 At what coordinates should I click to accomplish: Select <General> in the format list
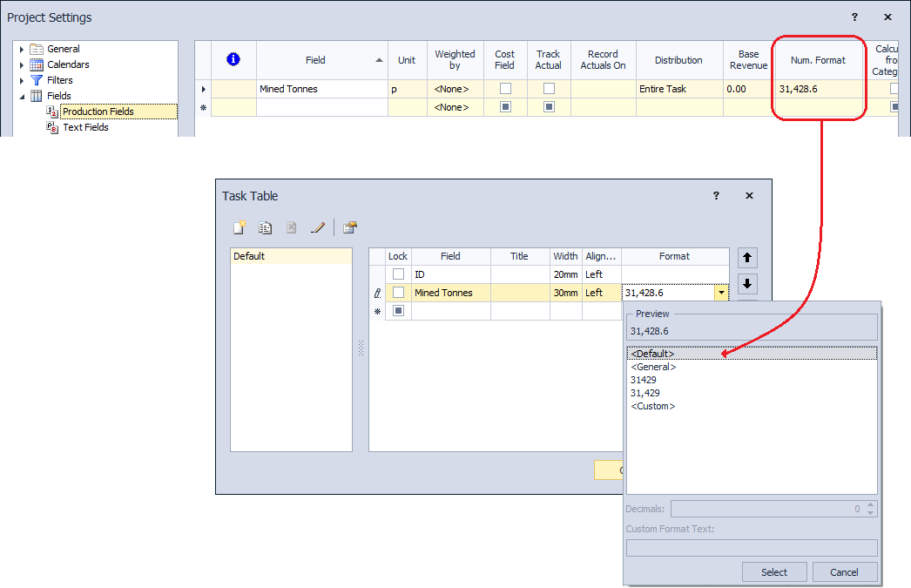pyautogui.click(x=653, y=367)
